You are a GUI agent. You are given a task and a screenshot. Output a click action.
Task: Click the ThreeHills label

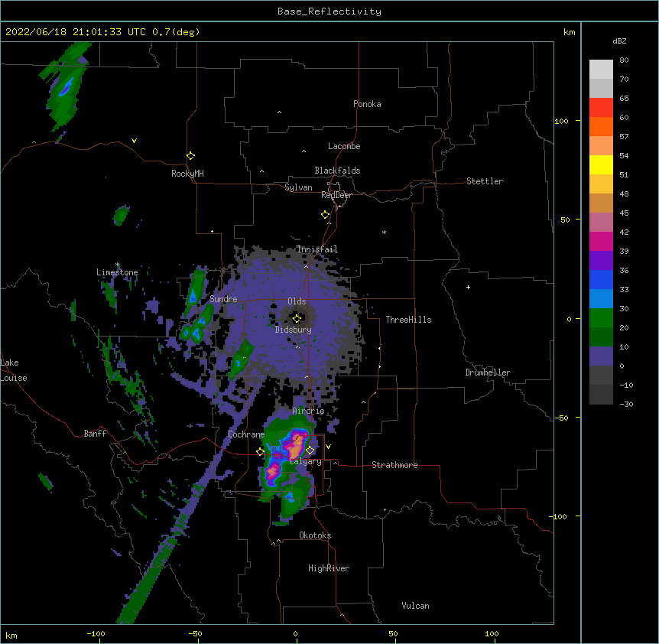[x=408, y=320]
